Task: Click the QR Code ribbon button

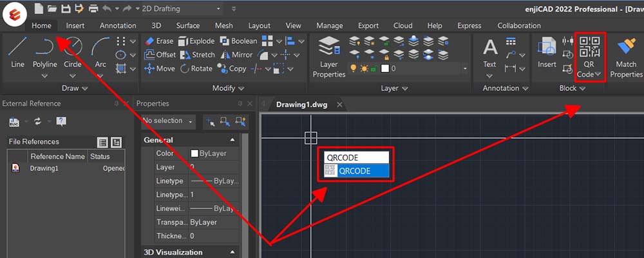Action: pyautogui.click(x=589, y=57)
